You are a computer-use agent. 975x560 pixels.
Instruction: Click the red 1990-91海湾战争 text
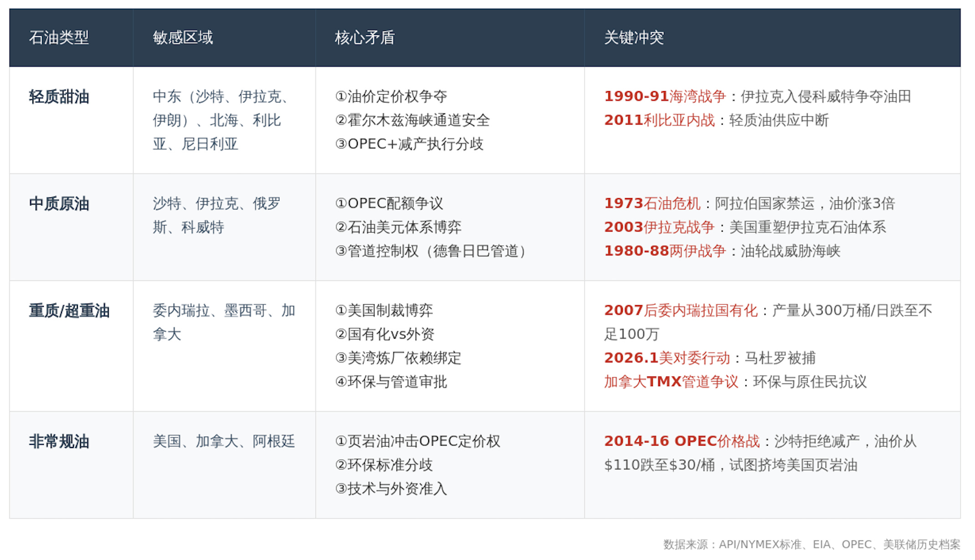[x=665, y=97]
